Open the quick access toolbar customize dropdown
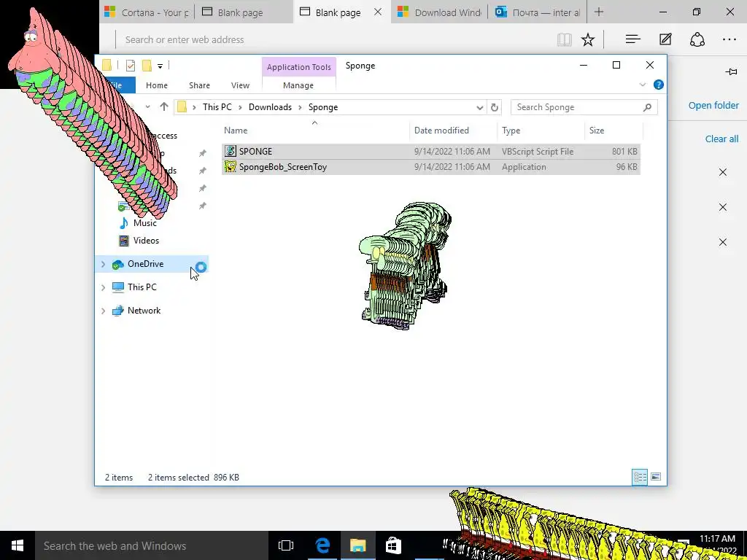The image size is (747, 560). pyautogui.click(x=160, y=66)
